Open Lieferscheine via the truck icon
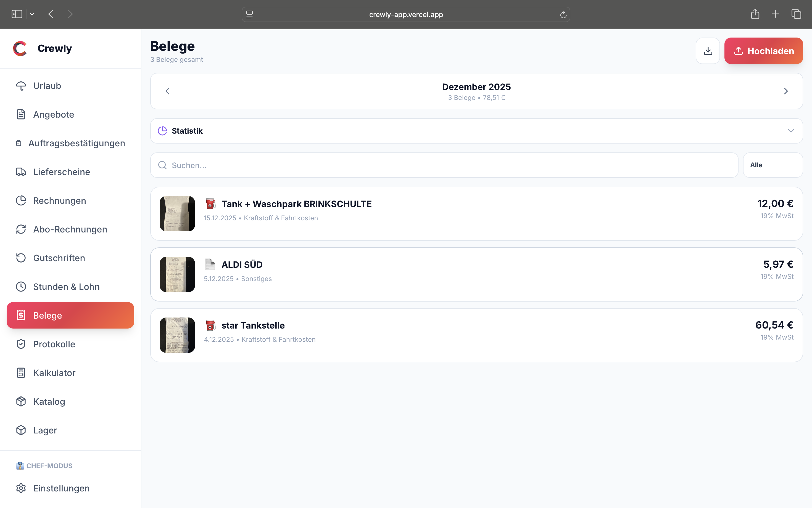The height and width of the screenshot is (508, 812). point(21,172)
